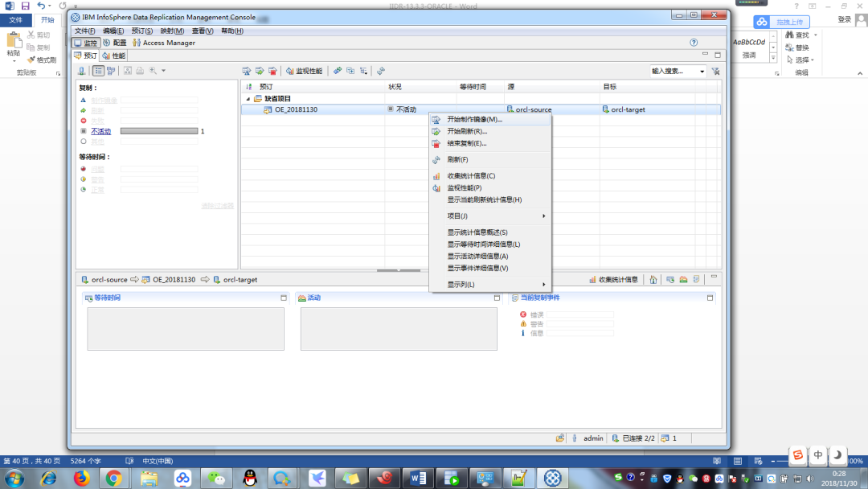Screen dimensions: 868x489
Task: Open the 映射(M) menu
Action: pos(172,31)
